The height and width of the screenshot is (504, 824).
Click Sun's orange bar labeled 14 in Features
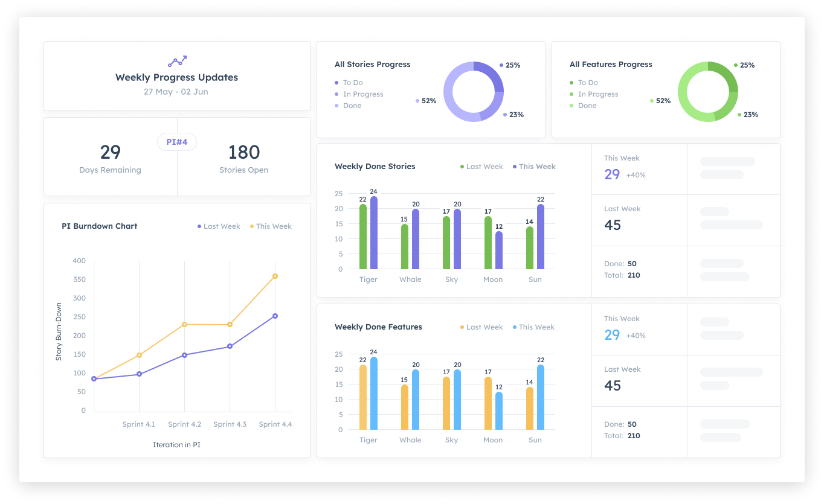tap(530, 409)
